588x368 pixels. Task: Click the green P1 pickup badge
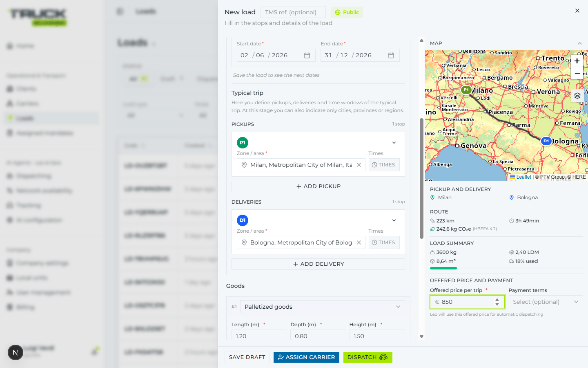click(243, 143)
